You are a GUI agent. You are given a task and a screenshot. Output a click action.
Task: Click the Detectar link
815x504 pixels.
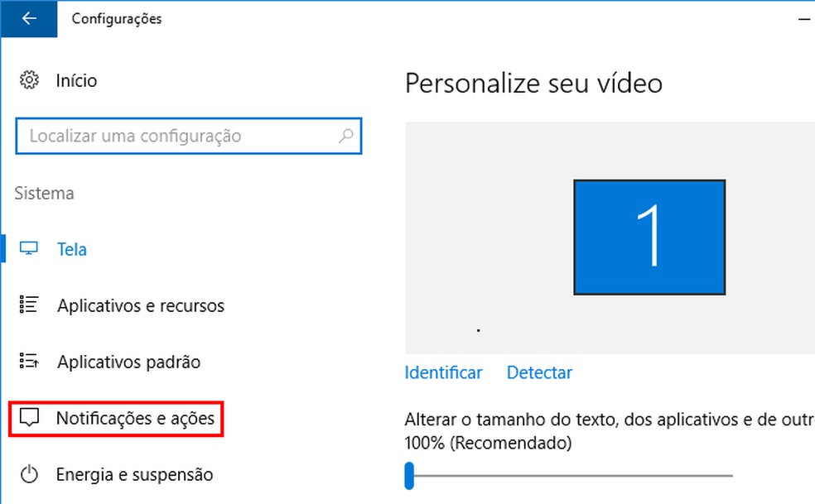pyautogui.click(x=539, y=372)
